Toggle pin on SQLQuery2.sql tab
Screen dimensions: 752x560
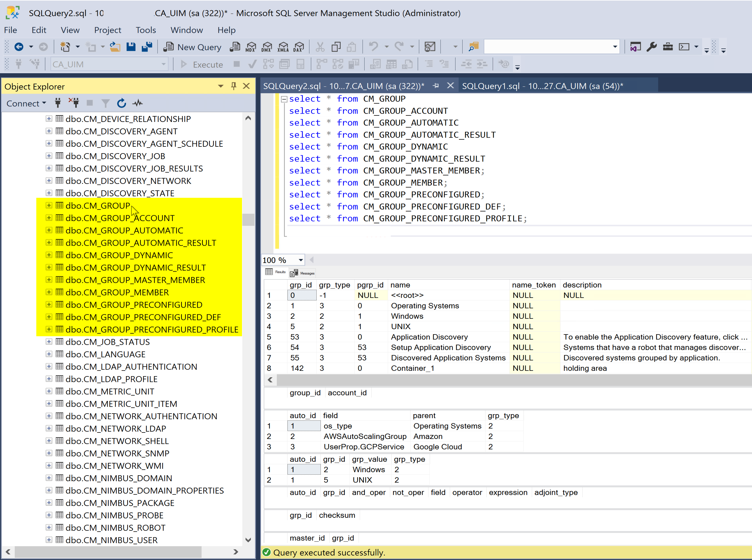coord(436,86)
